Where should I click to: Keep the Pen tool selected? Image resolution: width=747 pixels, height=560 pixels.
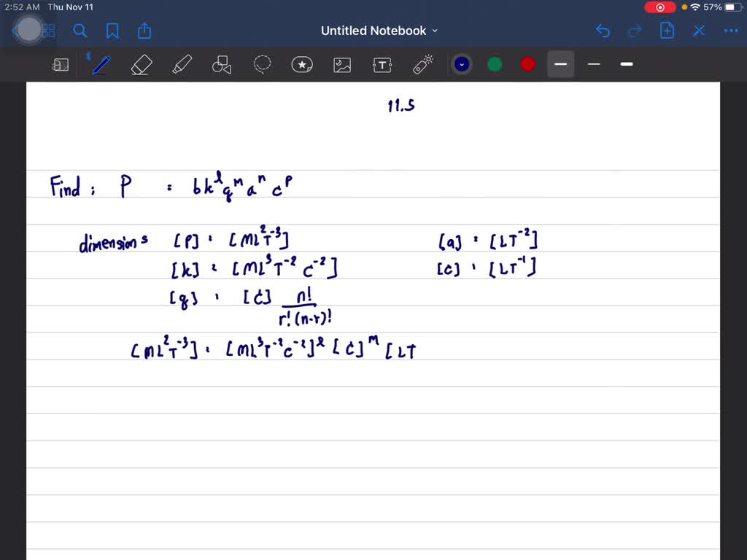(x=101, y=64)
